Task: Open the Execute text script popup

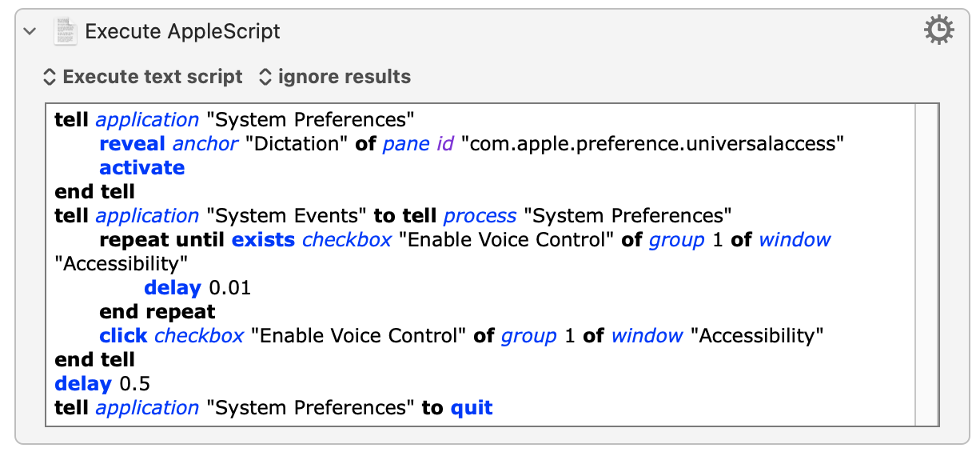Action: click(x=142, y=77)
